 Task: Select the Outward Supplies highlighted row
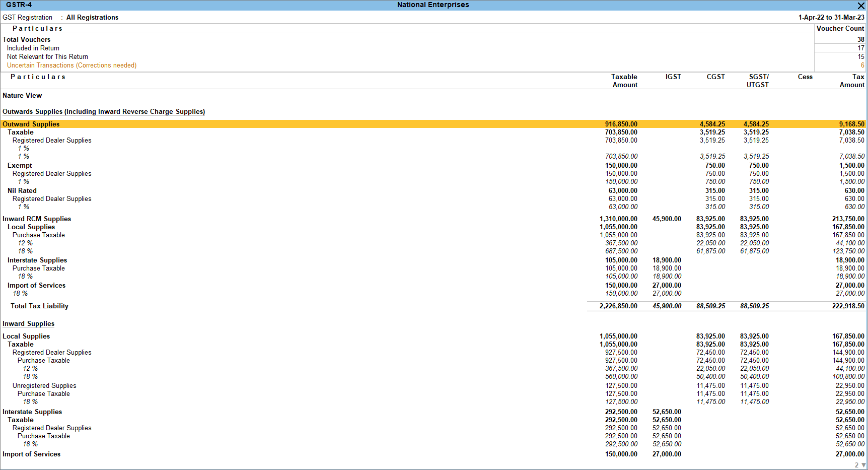pos(433,124)
